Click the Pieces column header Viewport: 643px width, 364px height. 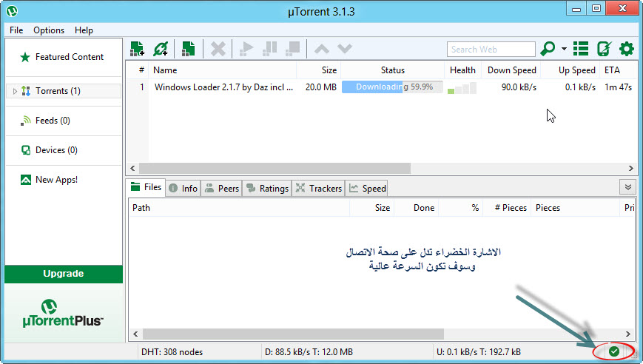[575, 208]
